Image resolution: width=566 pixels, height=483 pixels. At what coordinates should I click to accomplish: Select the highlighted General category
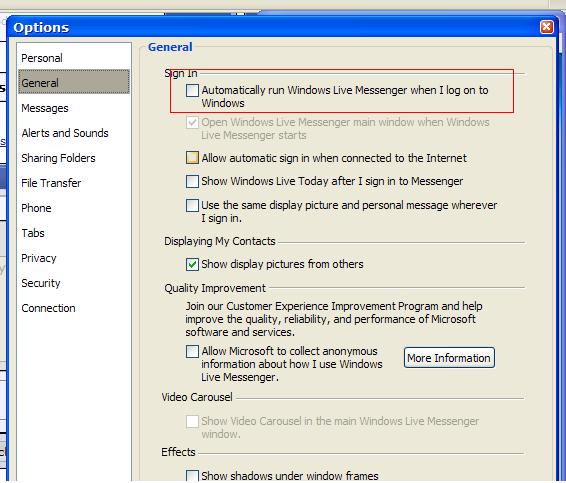click(74, 83)
